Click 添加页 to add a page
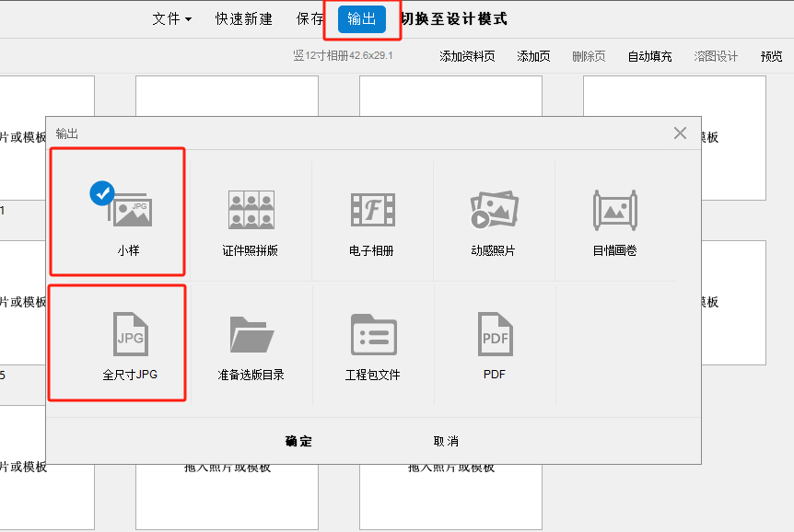 click(533, 56)
